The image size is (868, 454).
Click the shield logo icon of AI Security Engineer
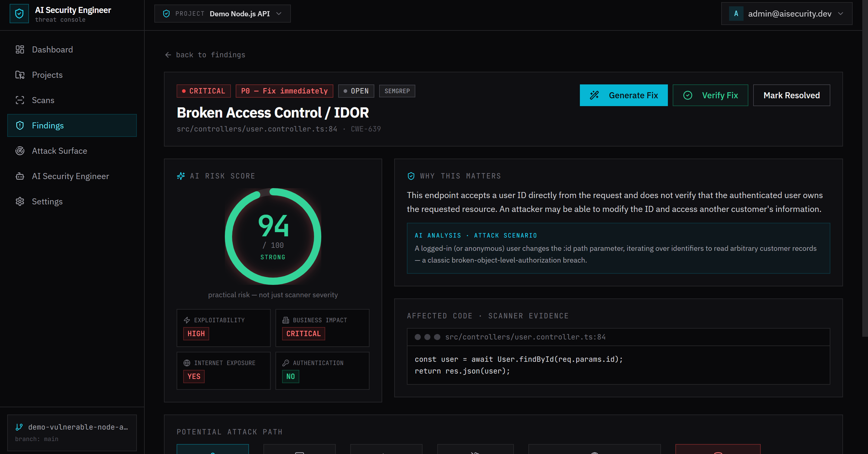pos(19,14)
